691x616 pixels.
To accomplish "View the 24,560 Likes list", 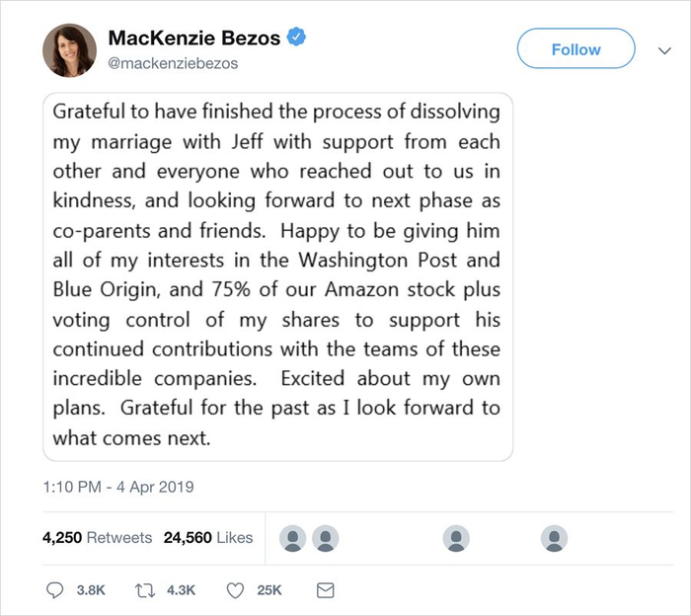I will pos(207,538).
